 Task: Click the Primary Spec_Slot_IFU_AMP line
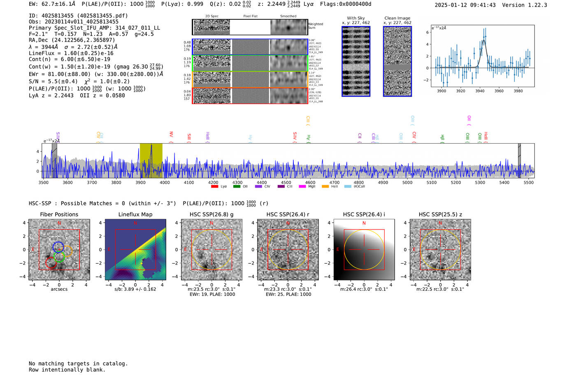pos(94,28)
